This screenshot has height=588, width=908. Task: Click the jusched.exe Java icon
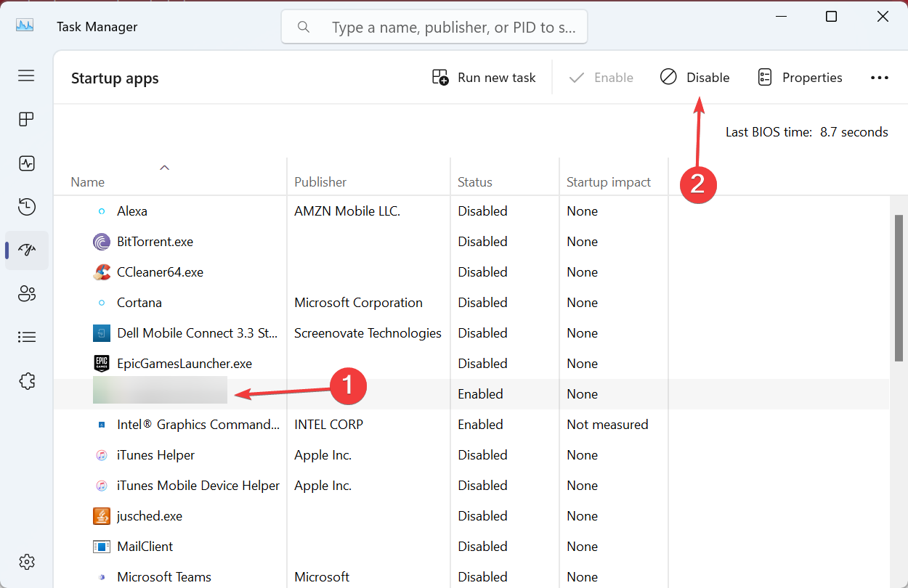point(102,516)
